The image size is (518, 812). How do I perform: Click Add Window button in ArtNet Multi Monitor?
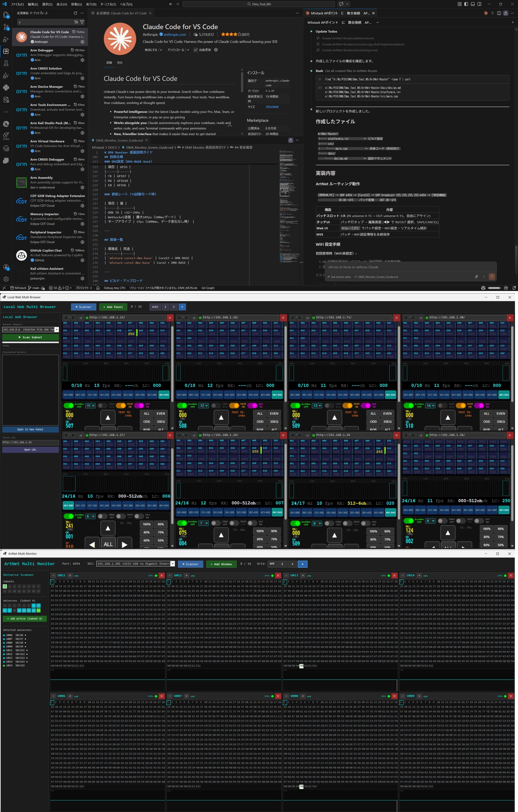(x=221, y=564)
